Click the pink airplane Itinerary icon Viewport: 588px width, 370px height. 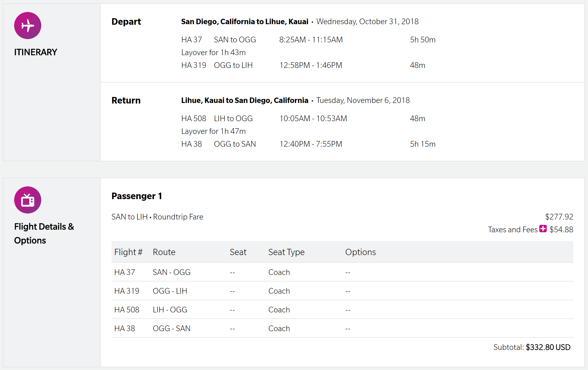coord(28,26)
